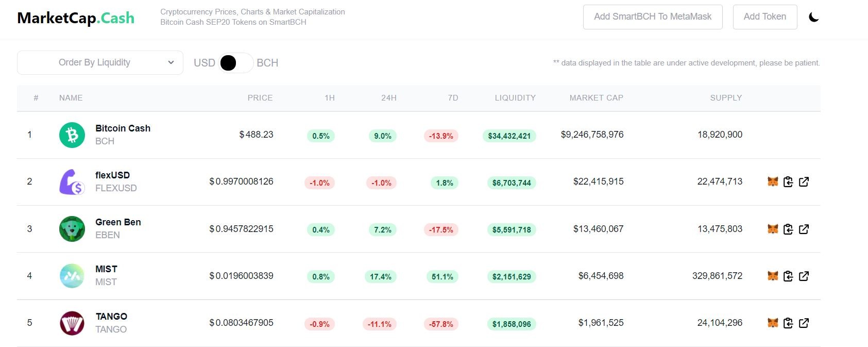This screenshot has height=347, width=868.
Task: Sort the table by PRICE column header
Action: [260, 98]
